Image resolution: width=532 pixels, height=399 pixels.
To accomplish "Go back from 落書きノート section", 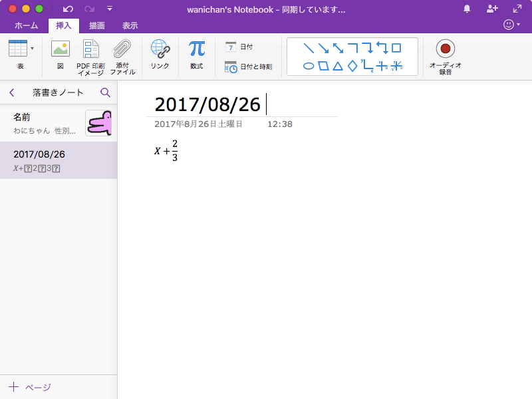I will coord(12,92).
